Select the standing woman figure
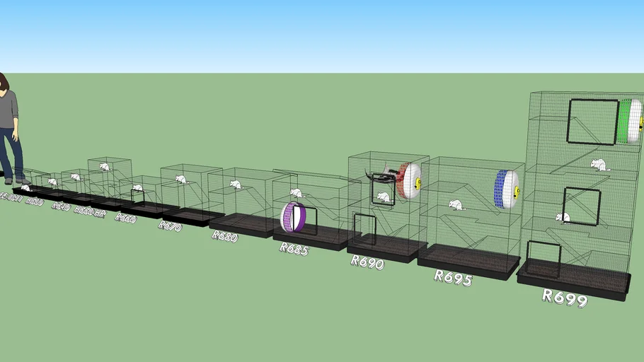This screenshot has height=362, width=644. pyautogui.click(x=8, y=131)
